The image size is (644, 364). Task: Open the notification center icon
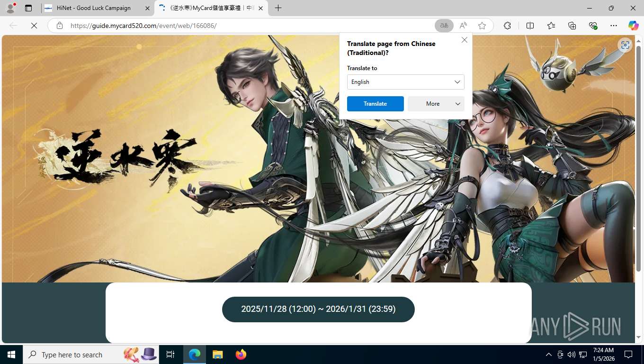point(628,355)
